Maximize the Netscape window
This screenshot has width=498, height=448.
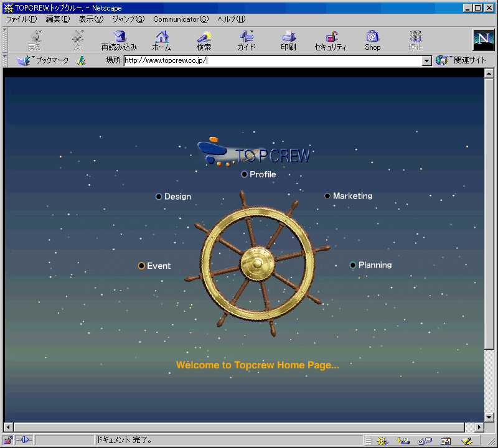click(x=477, y=8)
